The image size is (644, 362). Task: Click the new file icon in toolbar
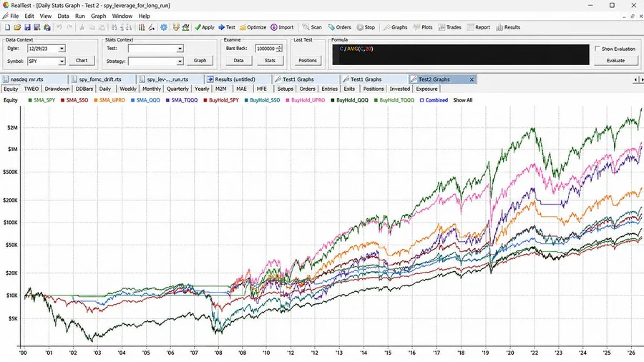click(7, 27)
